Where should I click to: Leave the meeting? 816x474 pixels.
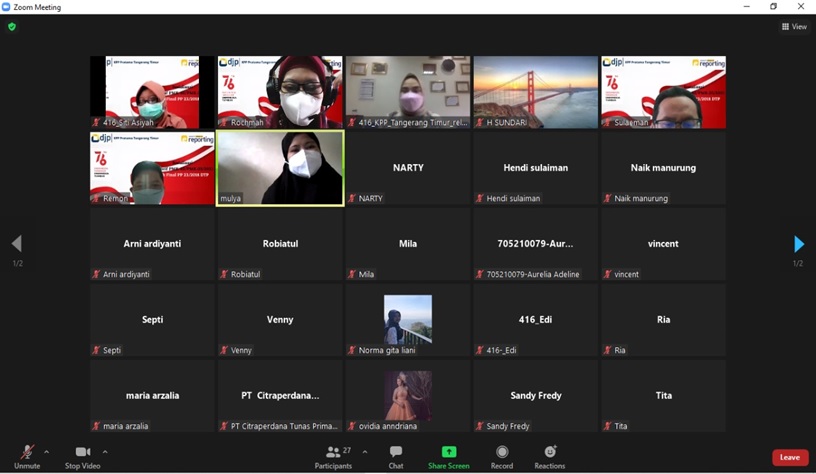[789, 457]
